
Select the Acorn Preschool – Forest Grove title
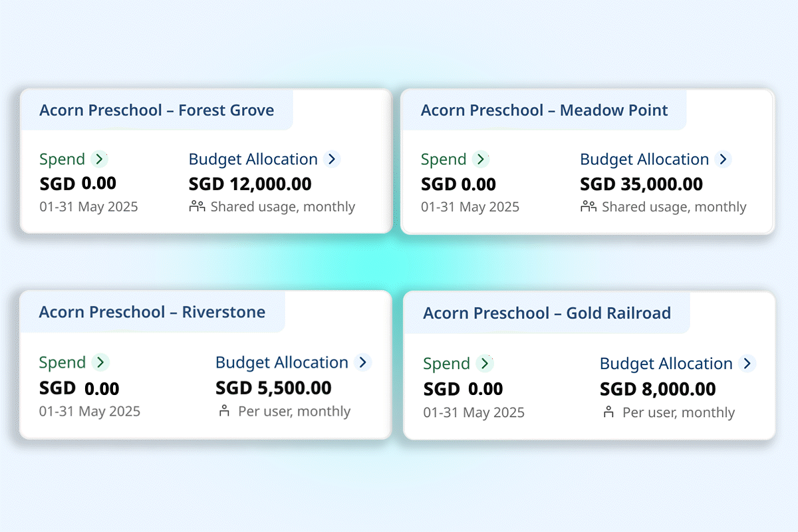pyautogui.click(x=156, y=110)
